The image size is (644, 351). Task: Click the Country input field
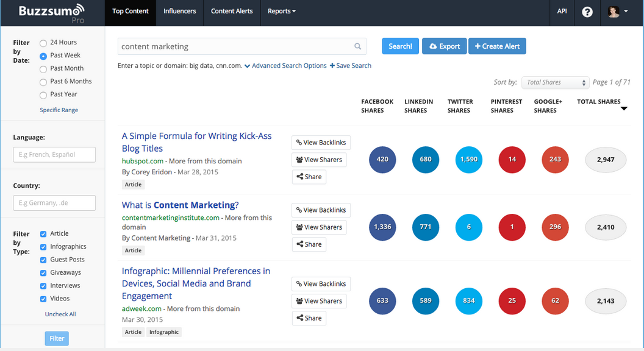coord(54,203)
